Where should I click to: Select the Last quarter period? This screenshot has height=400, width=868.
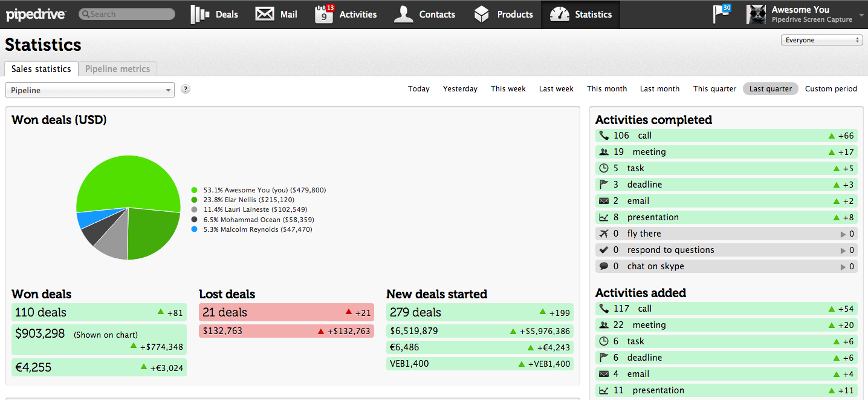click(770, 89)
